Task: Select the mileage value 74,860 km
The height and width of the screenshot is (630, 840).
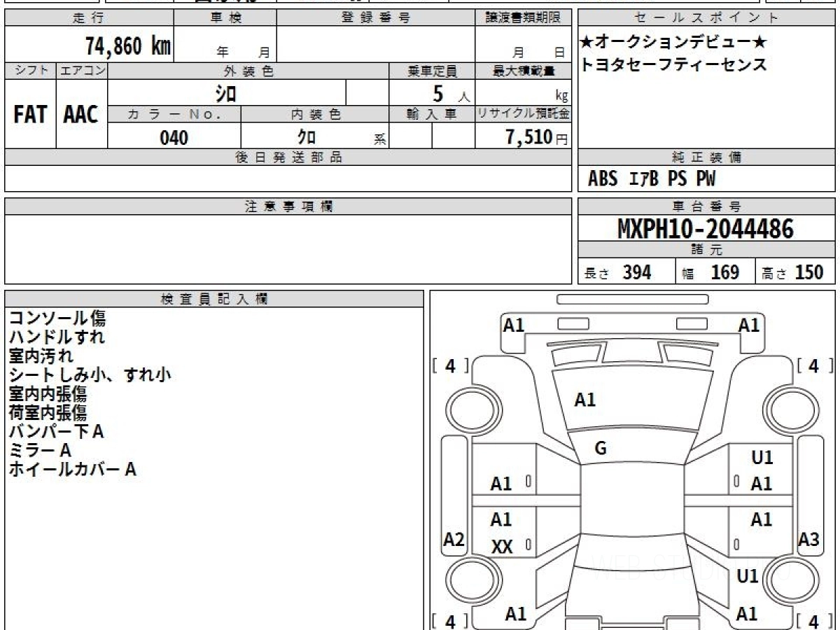Action: click(x=128, y=46)
